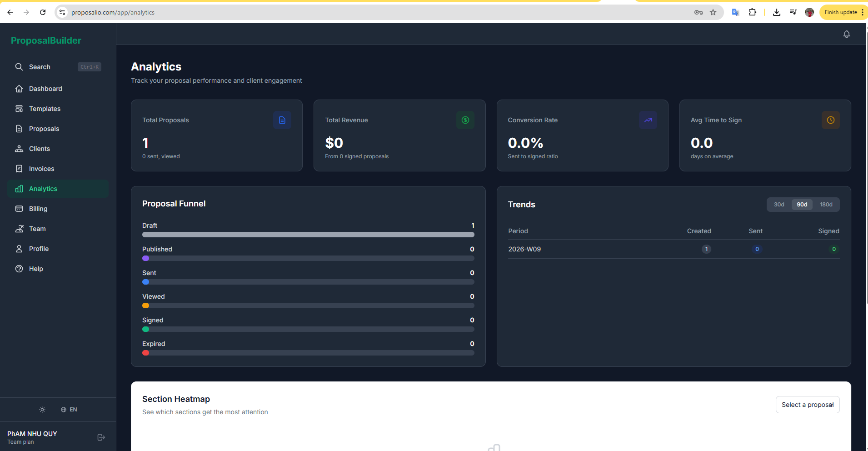Open Search from the sidebar
Viewport: 868px width, 451px height.
(x=40, y=67)
